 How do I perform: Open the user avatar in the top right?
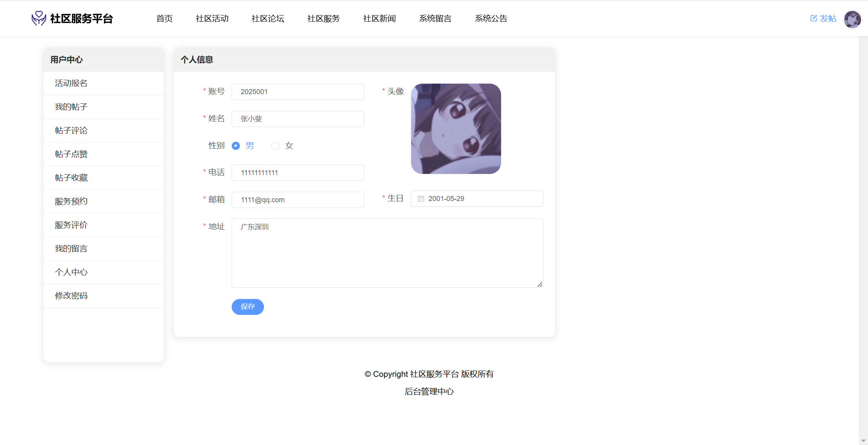click(x=852, y=19)
